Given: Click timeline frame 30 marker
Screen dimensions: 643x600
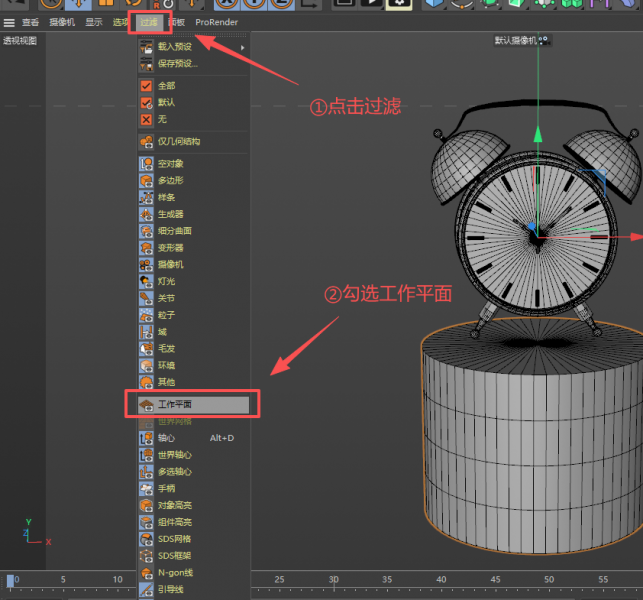Looking at the screenshot, I should (x=333, y=579).
